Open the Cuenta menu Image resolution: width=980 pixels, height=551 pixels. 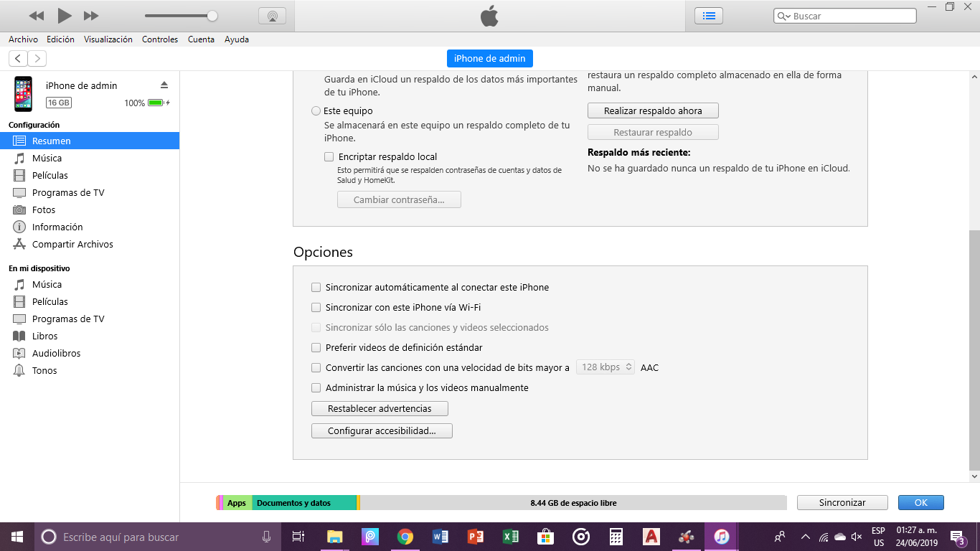[201, 39]
